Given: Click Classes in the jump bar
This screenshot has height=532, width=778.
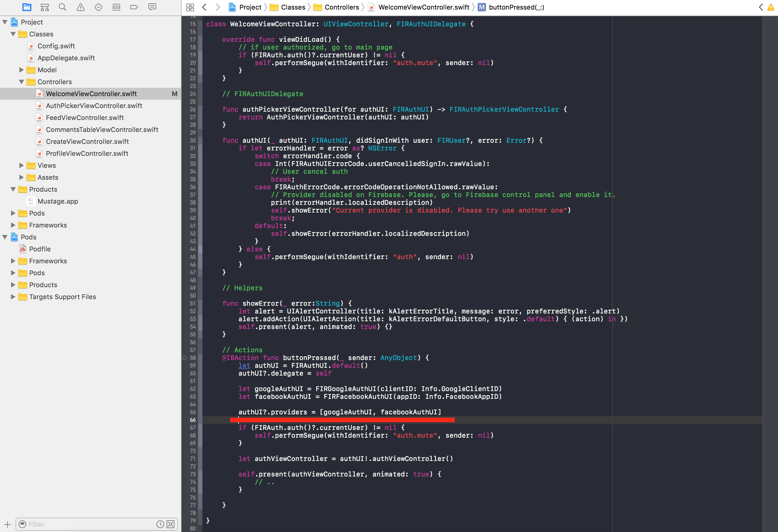Looking at the screenshot, I should [x=293, y=7].
